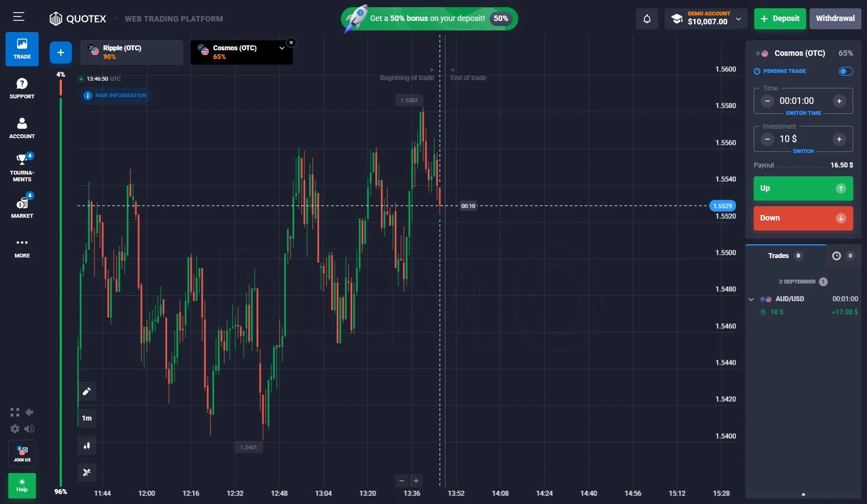This screenshot has height=504, width=867.
Task: Show More sidebar options
Action: pos(22,248)
